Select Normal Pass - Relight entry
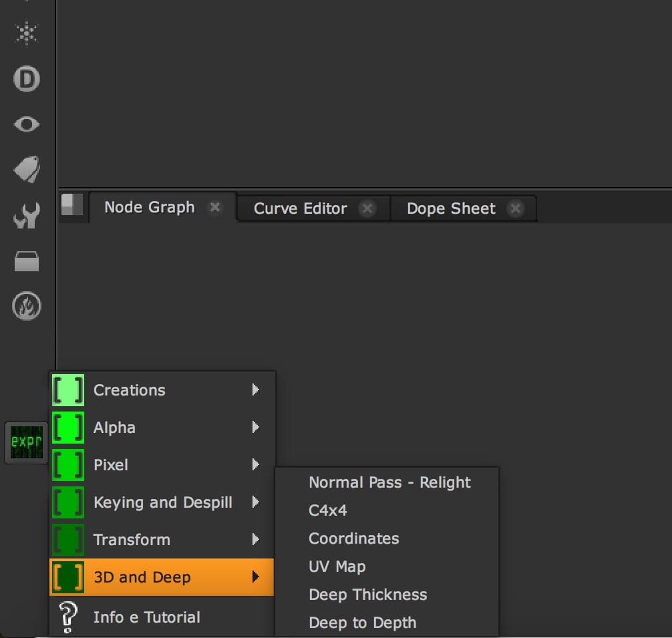This screenshot has height=638, width=672. pos(389,482)
